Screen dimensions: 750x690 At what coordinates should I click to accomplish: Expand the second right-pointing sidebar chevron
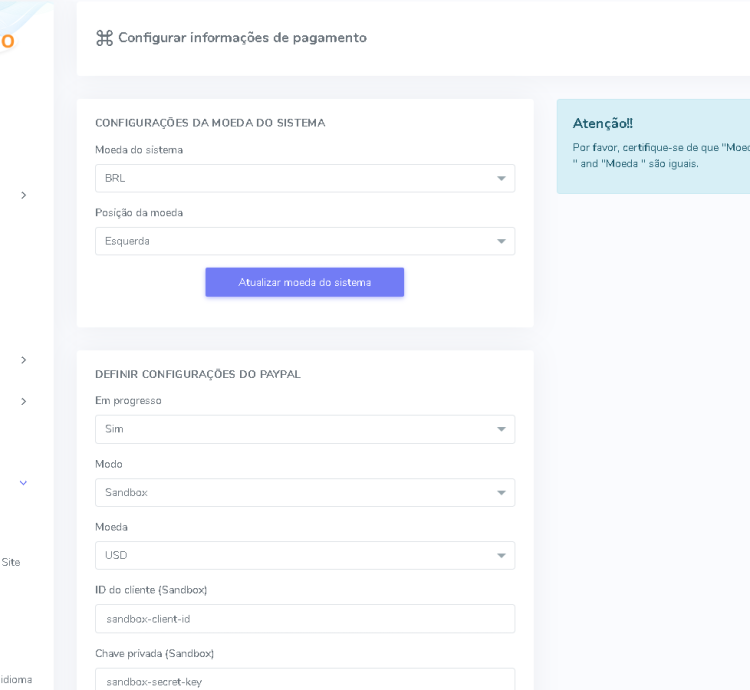tap(23, 359)
